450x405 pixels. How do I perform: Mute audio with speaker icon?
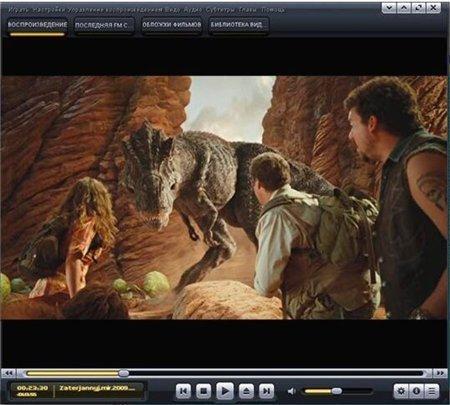point(292,391)
